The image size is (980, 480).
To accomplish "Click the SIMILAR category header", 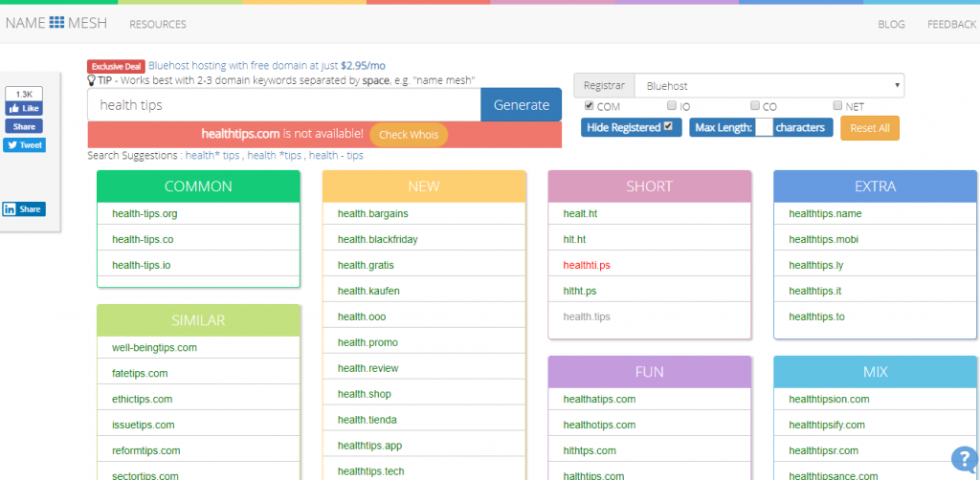I will point(198,320).
